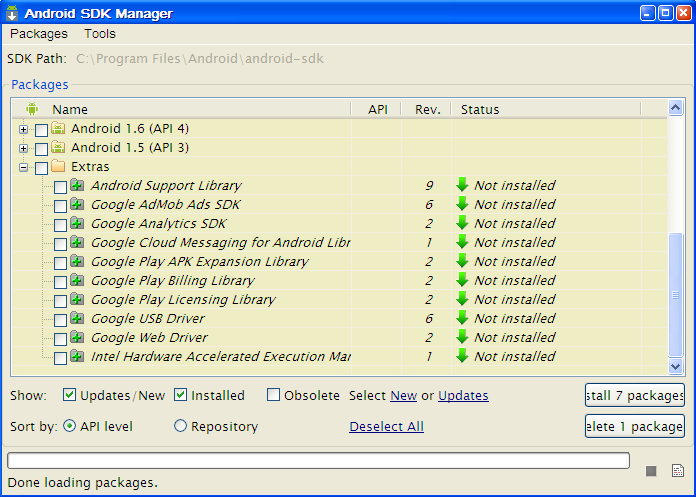
Task: Click green download arrow for Google AdMob Ads SDK
Action: tap(462, 204)
